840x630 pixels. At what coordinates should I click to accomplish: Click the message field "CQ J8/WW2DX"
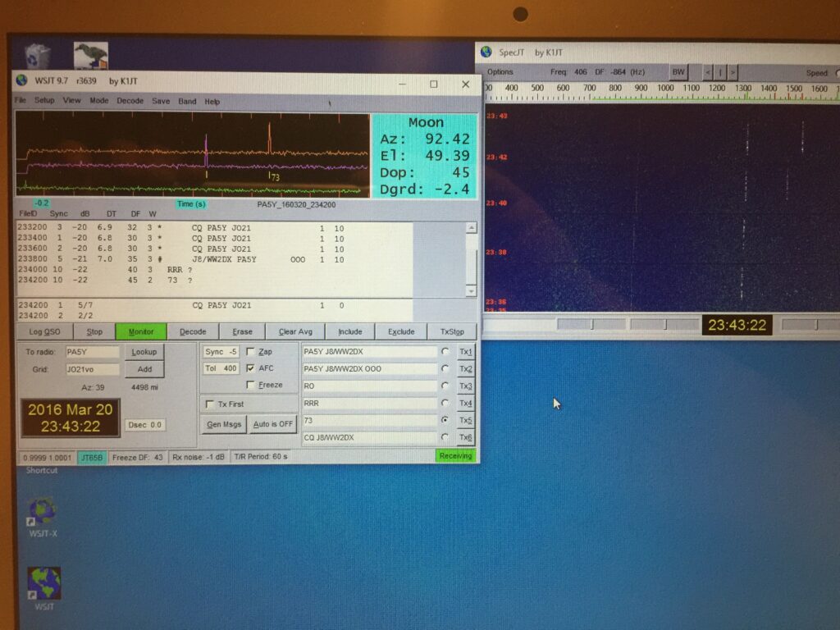pos(370,437)
